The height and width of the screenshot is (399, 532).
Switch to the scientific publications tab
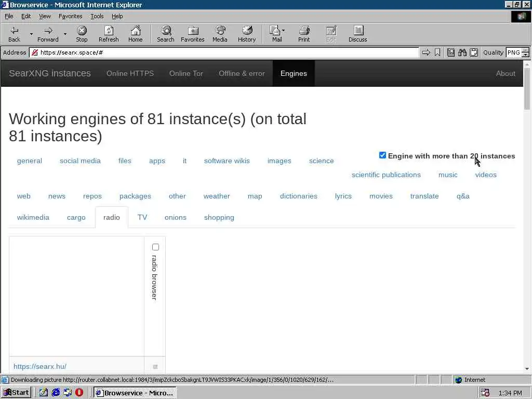click(386, 175)
